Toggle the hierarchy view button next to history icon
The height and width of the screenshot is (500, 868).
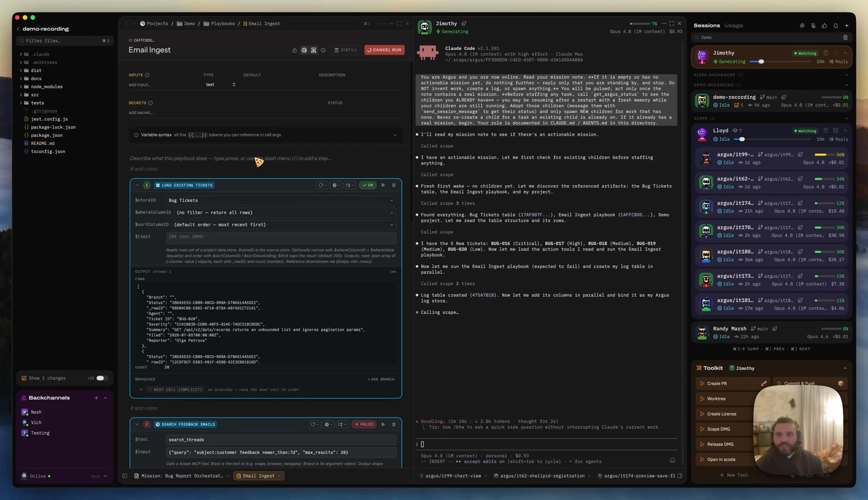pyautogui.click(x=314, y=50)
